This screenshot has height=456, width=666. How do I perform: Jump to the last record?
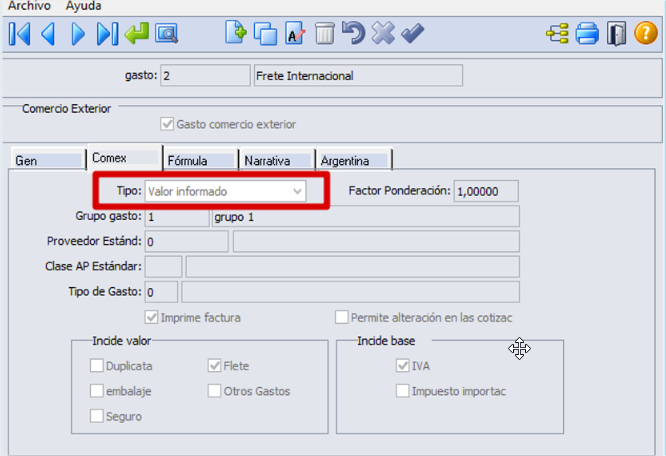coord(107,34)
